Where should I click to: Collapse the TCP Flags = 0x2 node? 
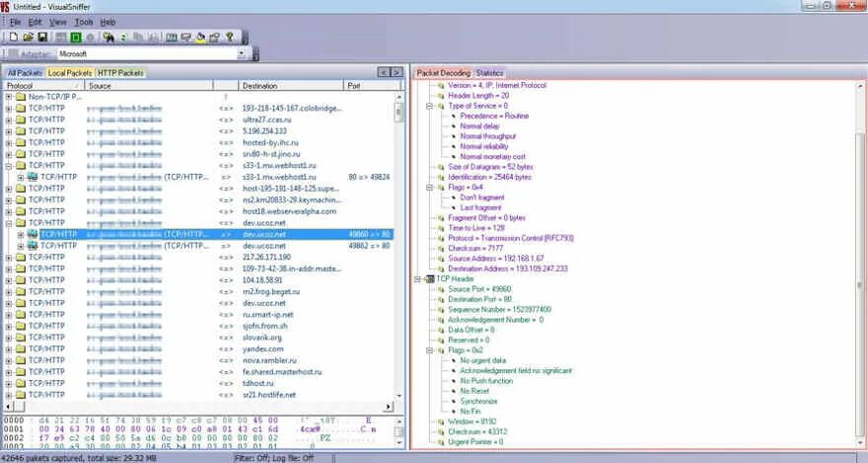click(429, 350)
